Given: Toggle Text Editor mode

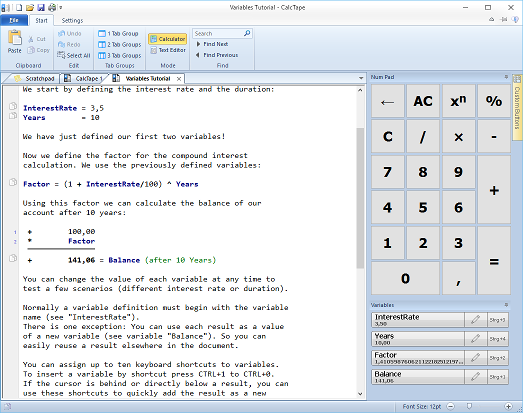Looking at the screenshot, I should (x=167, y=50).
